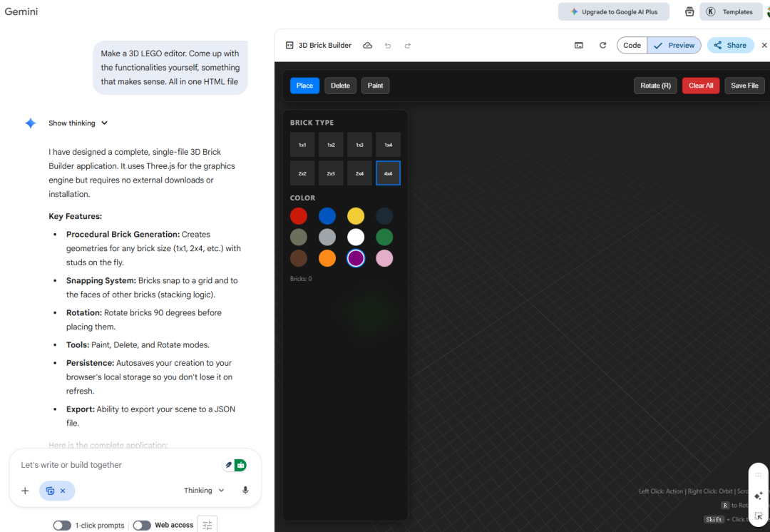
Task: Click the cloud save icon beside 3D Brick Builder
Action: click(368, 46)
